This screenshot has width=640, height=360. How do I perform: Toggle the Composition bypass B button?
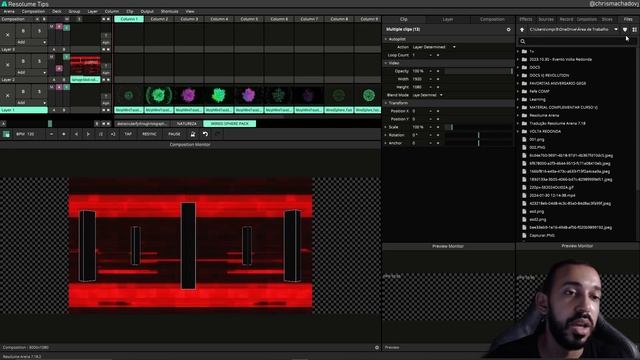click(44, 19)
